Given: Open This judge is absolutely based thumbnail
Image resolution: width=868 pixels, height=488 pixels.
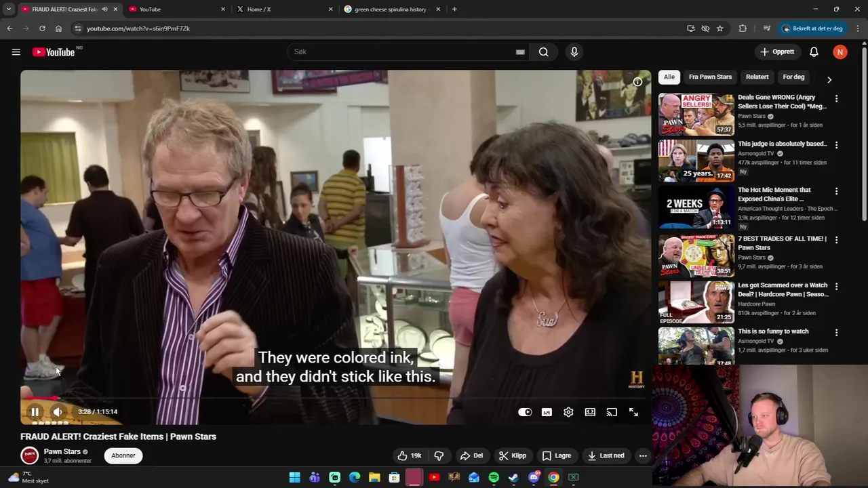Looking at the screenshot, I should (696, 161).
